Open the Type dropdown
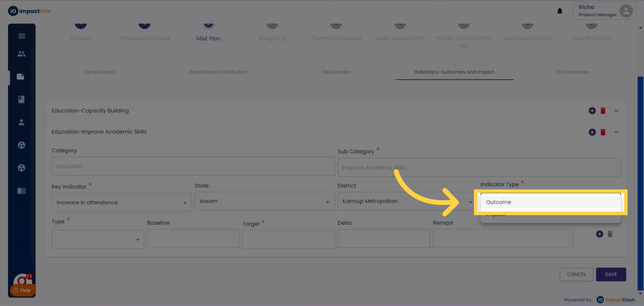The height and width of the screenshot is (306, 644). tap(98, 239)
